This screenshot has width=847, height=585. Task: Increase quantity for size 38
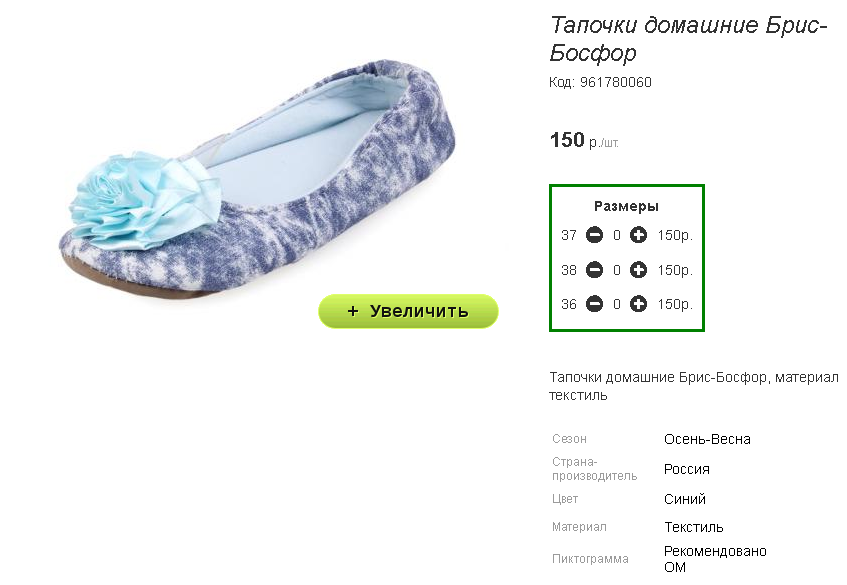pos(638,270)
